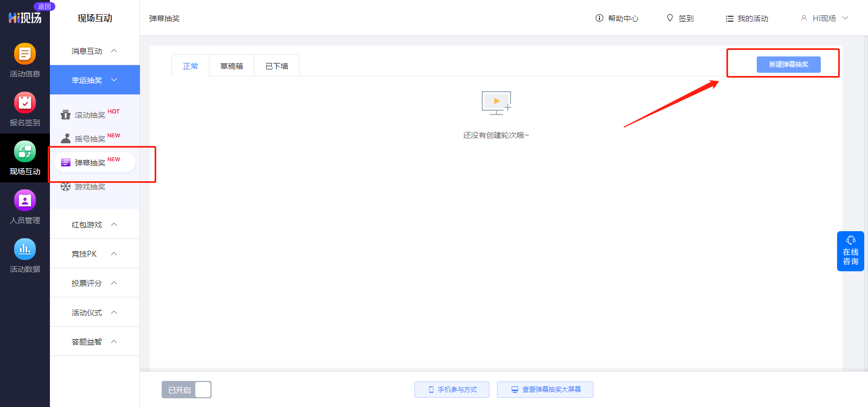Screen dimensions: 868x407
Task: Click the 新建弹幕抽奖 button
Action: click(x=788, y=65)
